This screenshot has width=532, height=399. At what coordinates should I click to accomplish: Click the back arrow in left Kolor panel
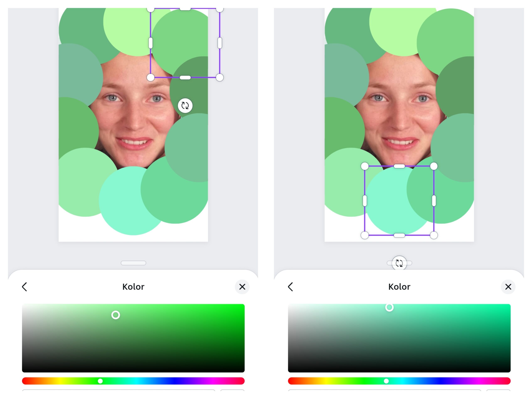[25, 287]
